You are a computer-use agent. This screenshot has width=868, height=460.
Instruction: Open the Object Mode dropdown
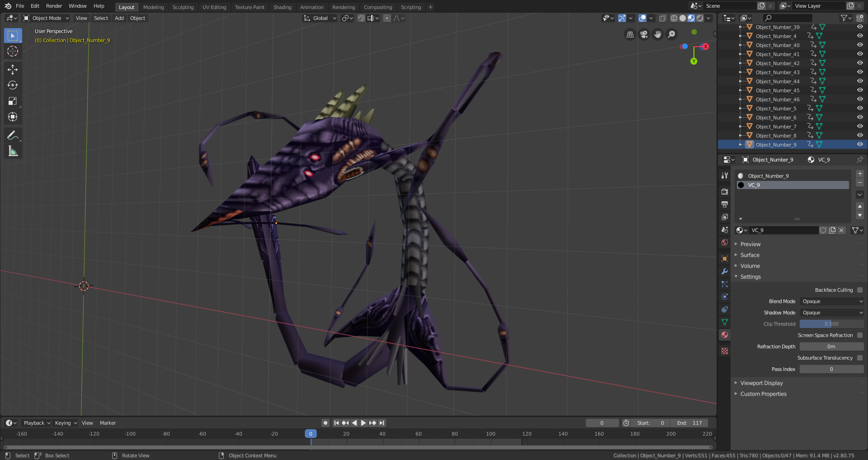click(x=46, y=18)
